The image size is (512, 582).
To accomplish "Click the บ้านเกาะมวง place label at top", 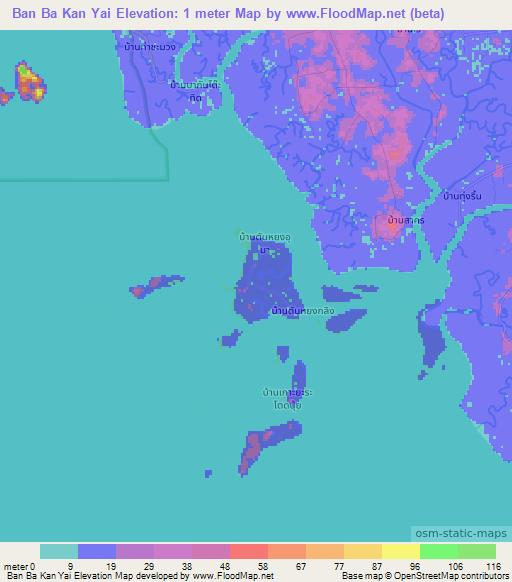I will pyautogui.click(x=150, y=47).
